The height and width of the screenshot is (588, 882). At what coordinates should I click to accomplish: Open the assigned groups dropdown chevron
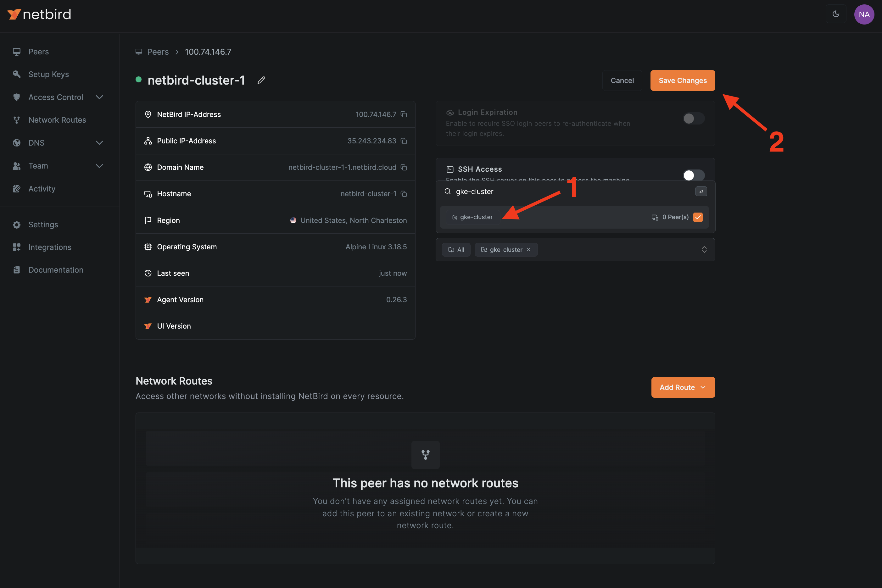(704, 249)
